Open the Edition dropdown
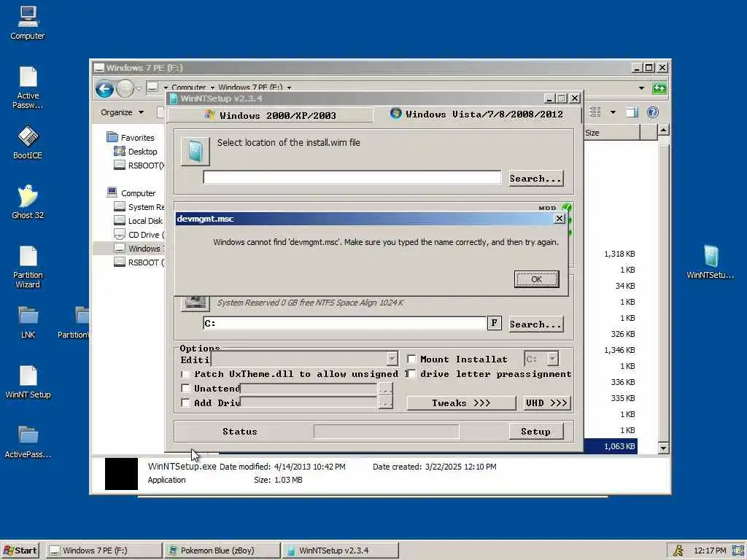 (x=392, y=359)
